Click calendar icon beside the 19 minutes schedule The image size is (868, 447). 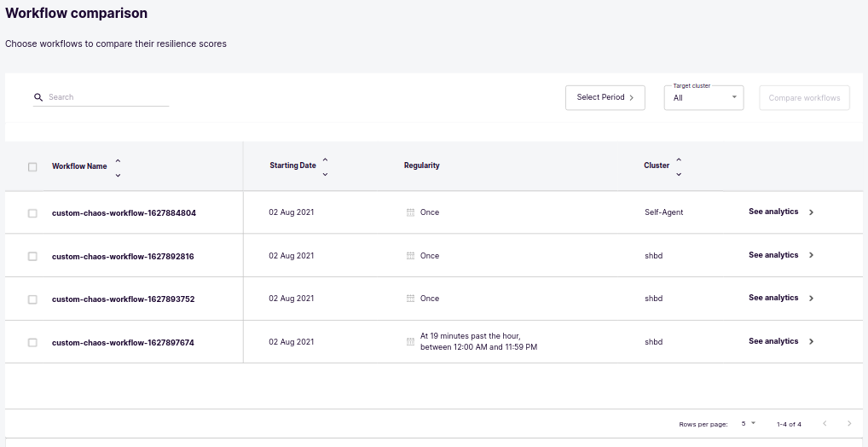(x=410, y=342)
